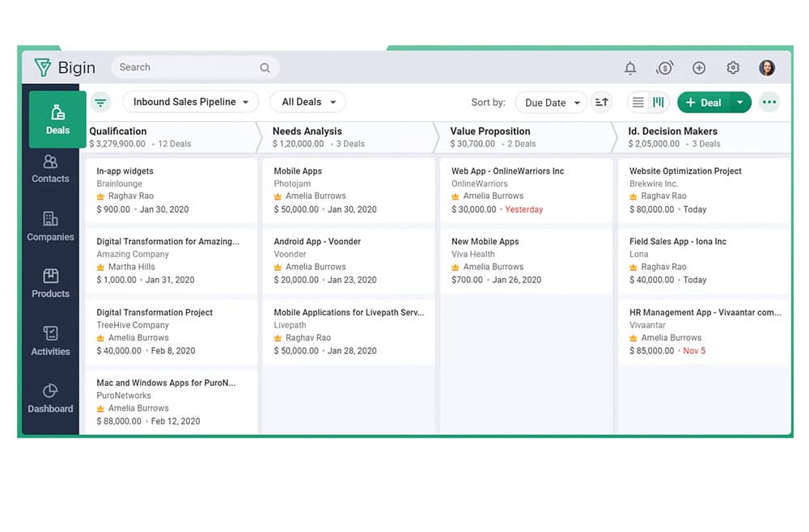
Task: Expand the Deal button dropdown arrow
Action: click(x=740, y=103)
